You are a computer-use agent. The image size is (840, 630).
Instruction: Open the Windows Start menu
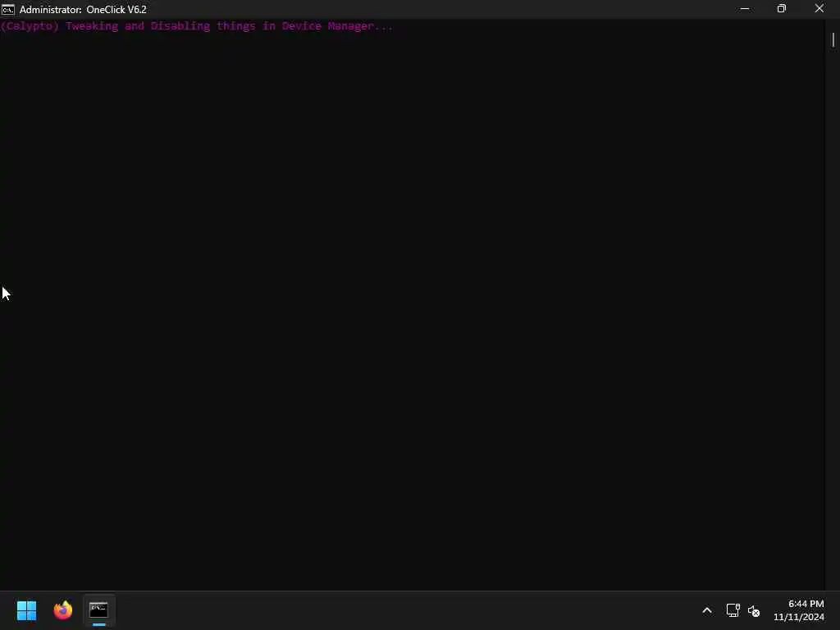click(26, 610)
